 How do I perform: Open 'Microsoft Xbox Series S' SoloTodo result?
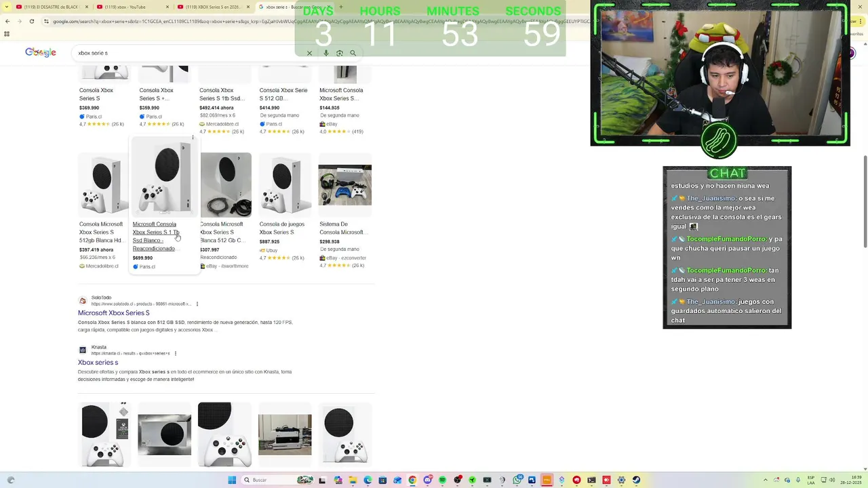pos(114,313)
